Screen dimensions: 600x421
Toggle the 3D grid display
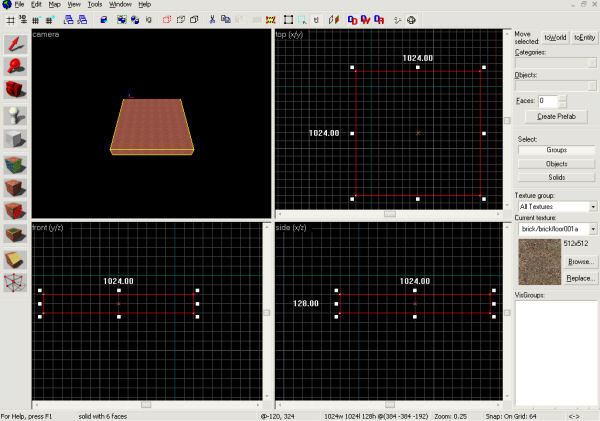pyautogui.click(x=23, y=20)
